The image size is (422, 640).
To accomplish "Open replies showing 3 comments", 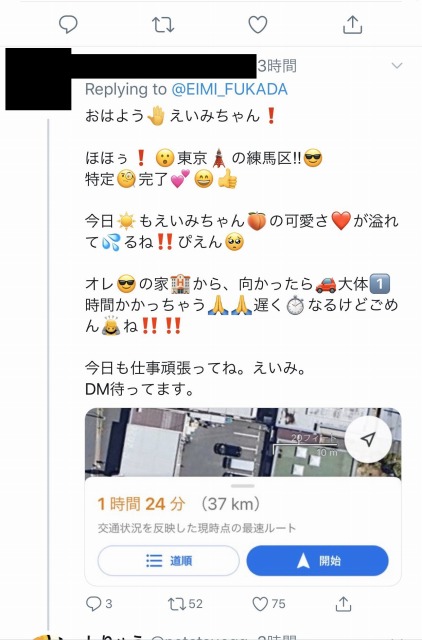I will coord(99,604).
